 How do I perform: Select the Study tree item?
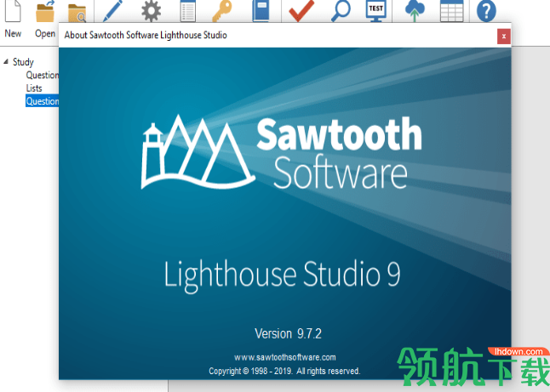[23, 62]
